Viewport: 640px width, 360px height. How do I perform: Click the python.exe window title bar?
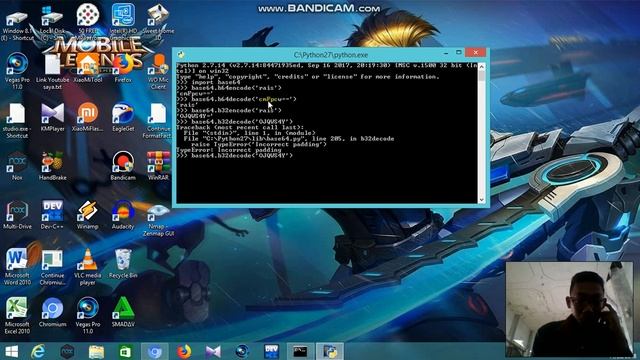pyautogui.click(x=331, y=54)
